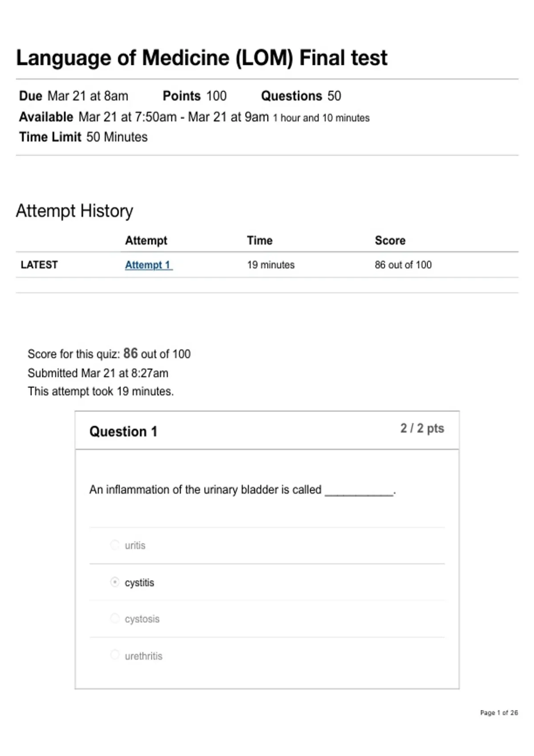Click the Time column header
The width and height of the screenshot is (534, 756).
260,241
